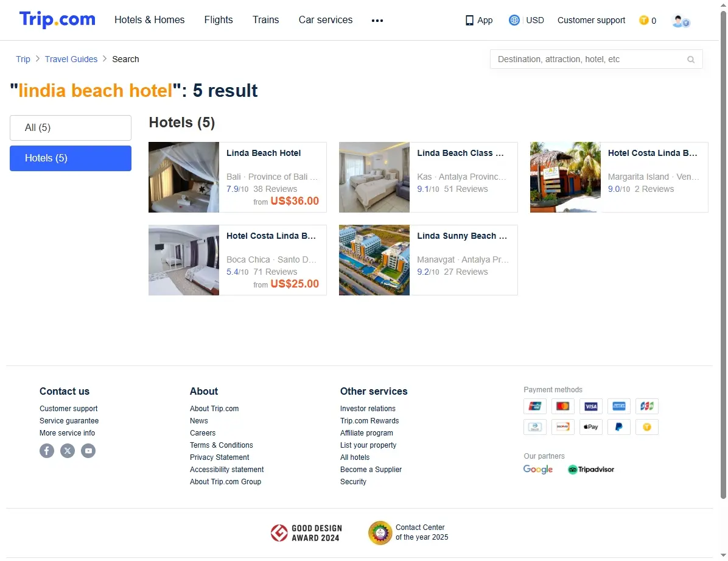Open Linda Beach Class room thumbnail
This screenshot has height=561, width=728.
point(374,177)
